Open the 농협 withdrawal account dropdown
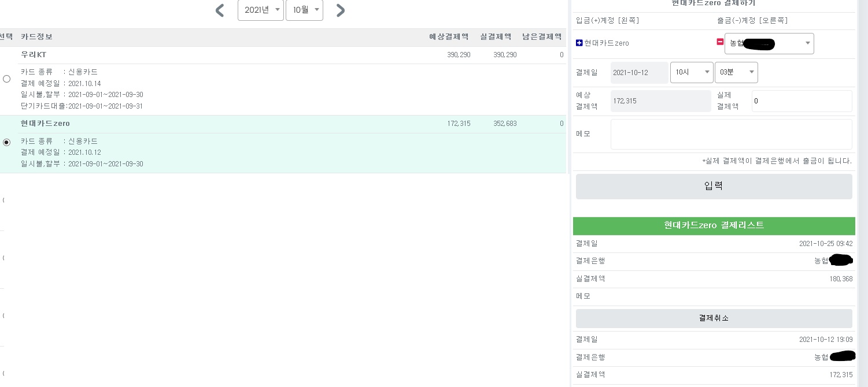The image size is (868, 387). [x=769, y=44]
